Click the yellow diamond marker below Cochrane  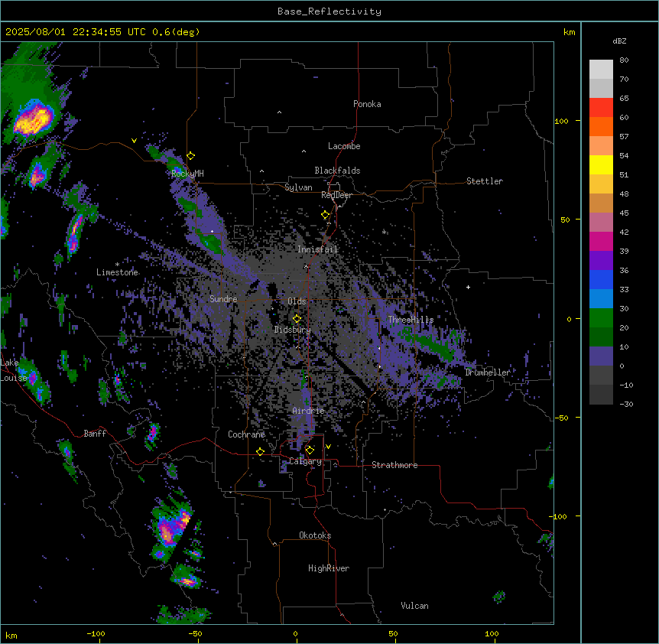[260, 452]
